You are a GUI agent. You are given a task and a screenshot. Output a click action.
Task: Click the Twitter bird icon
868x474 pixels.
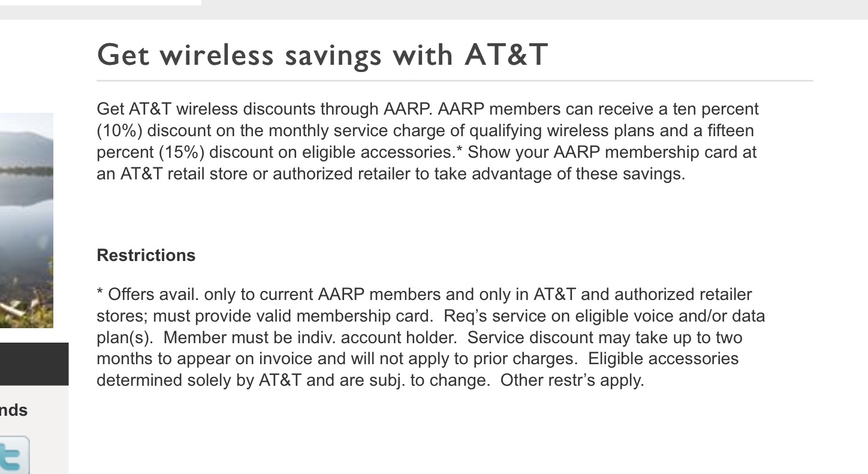13,456
